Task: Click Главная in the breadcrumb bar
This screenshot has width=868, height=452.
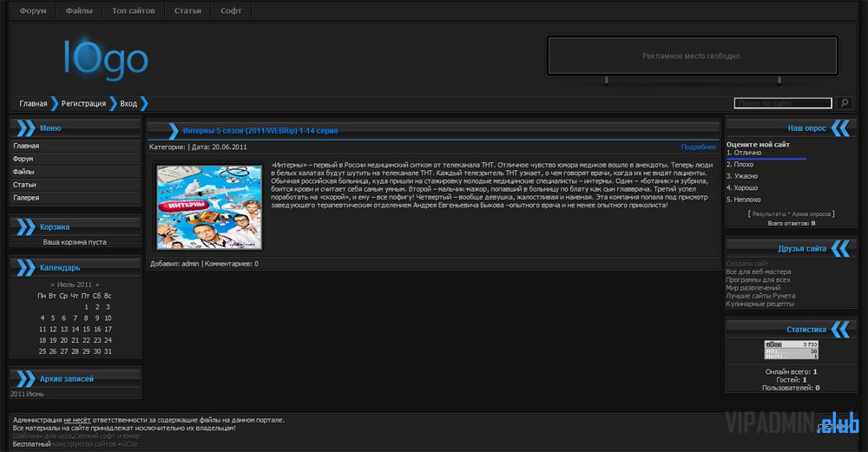Action: (33, 103)
